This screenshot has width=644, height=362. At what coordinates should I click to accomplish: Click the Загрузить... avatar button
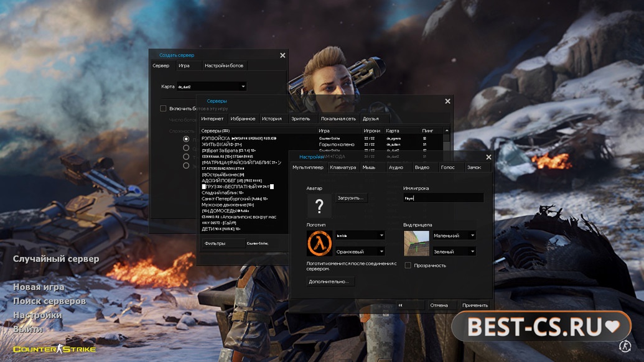pyautogui.click(x=351, y=198)
